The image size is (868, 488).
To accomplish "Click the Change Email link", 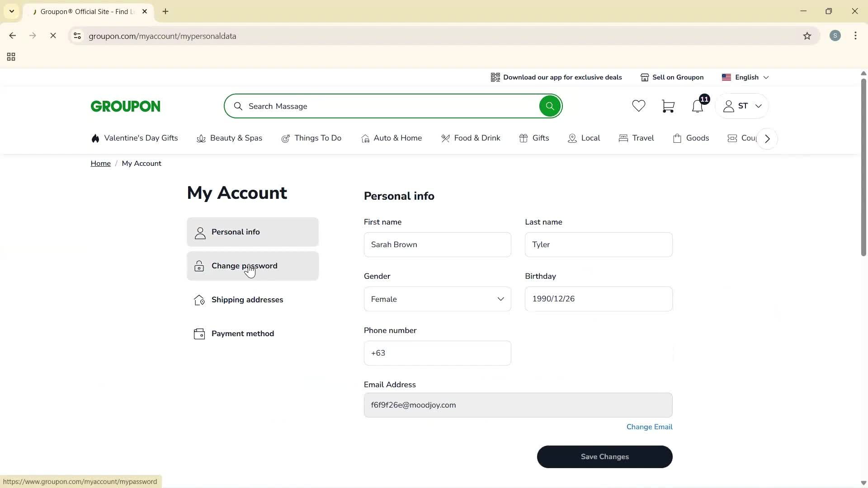I will pyautogui.click(x=649, y=427).
